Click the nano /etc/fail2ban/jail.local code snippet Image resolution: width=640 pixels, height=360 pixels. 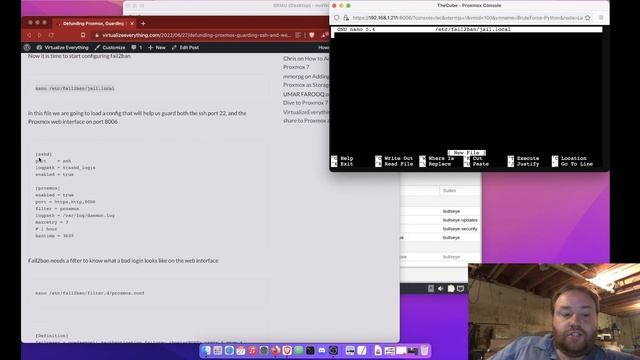[75, 88]
